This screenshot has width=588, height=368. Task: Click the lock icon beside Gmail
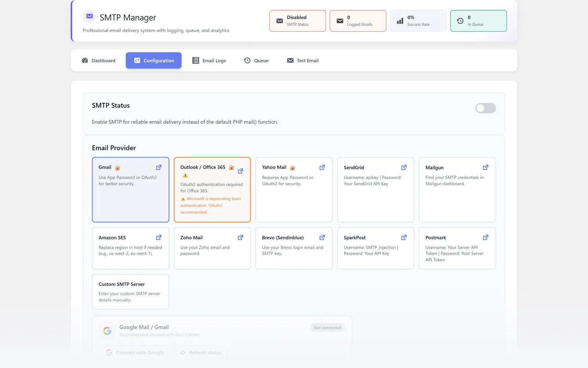pos(118,168)
